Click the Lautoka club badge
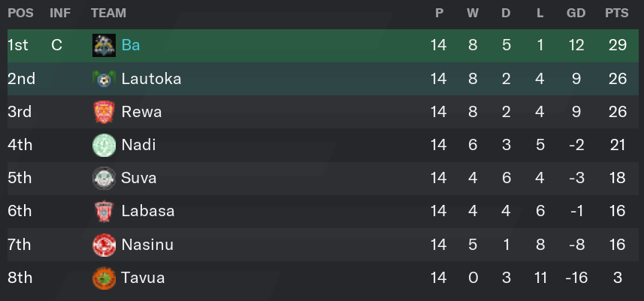 click(x=104, y=79)
